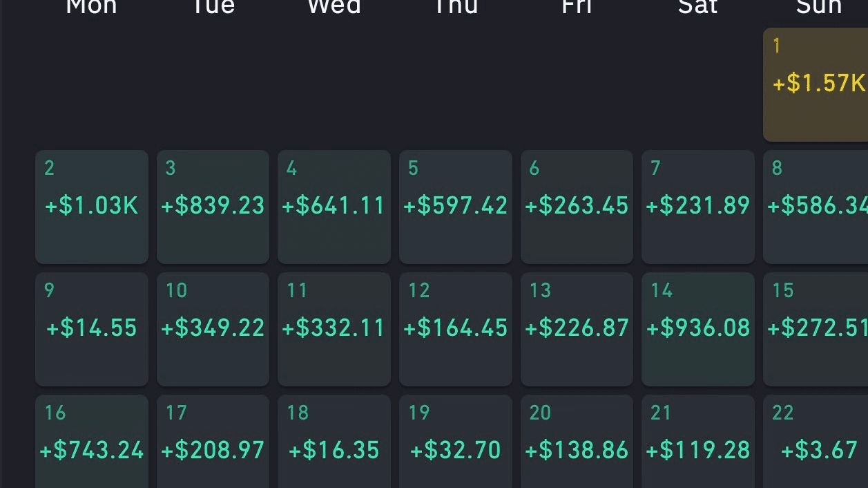Click day 3 profit +$839.23

click(x=213, y=207)
